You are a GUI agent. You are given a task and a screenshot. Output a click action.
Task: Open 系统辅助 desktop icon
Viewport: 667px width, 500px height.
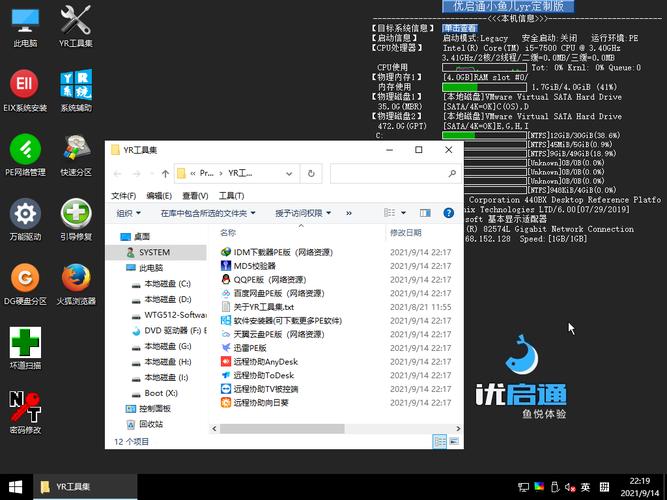[76, 90]
